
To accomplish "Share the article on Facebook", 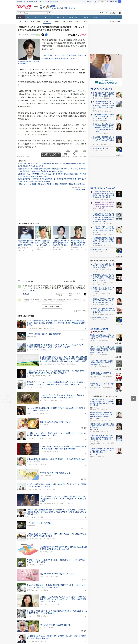I will [x=46, y=35].
